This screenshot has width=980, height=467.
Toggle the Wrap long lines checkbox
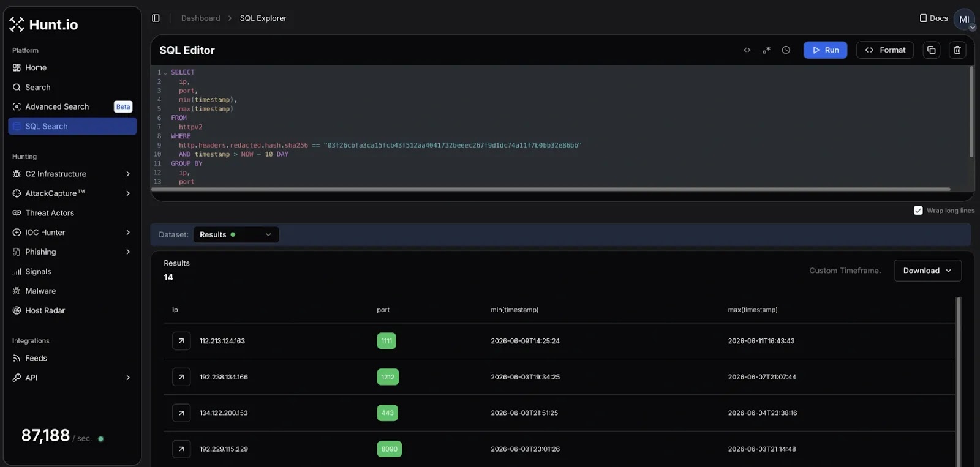click(x=918, y=211)
